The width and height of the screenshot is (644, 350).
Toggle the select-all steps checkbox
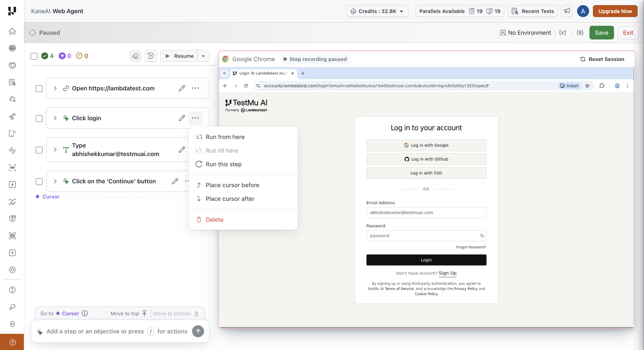tap(34, 56)
